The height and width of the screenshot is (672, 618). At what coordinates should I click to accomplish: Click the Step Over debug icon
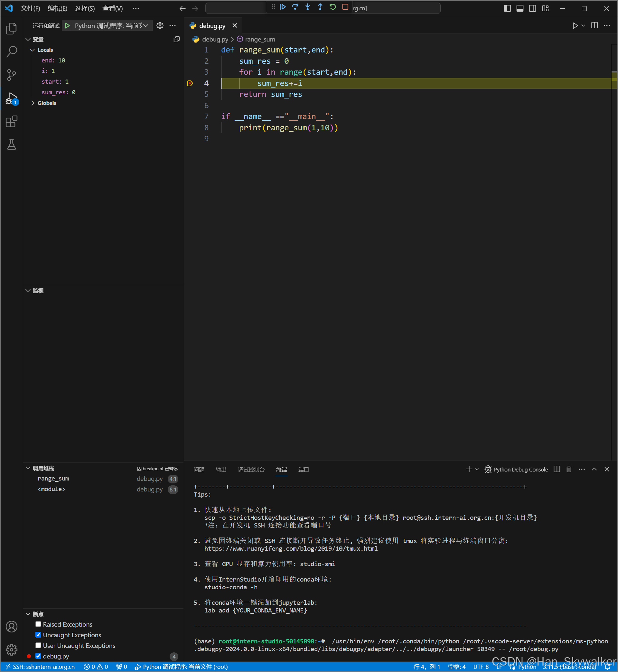tap(295, 7)
